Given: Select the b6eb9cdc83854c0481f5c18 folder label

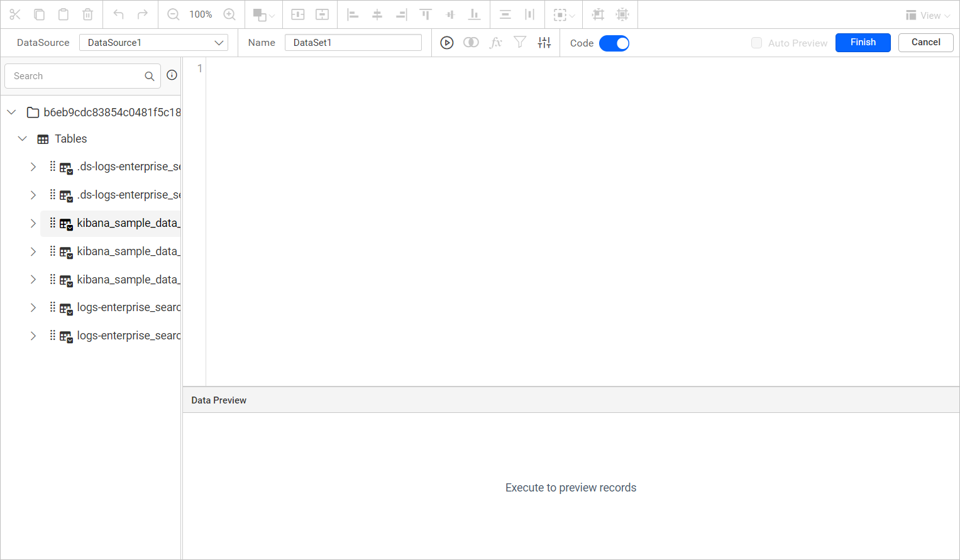Looking at the screenshot, I should tap(112, 113).
